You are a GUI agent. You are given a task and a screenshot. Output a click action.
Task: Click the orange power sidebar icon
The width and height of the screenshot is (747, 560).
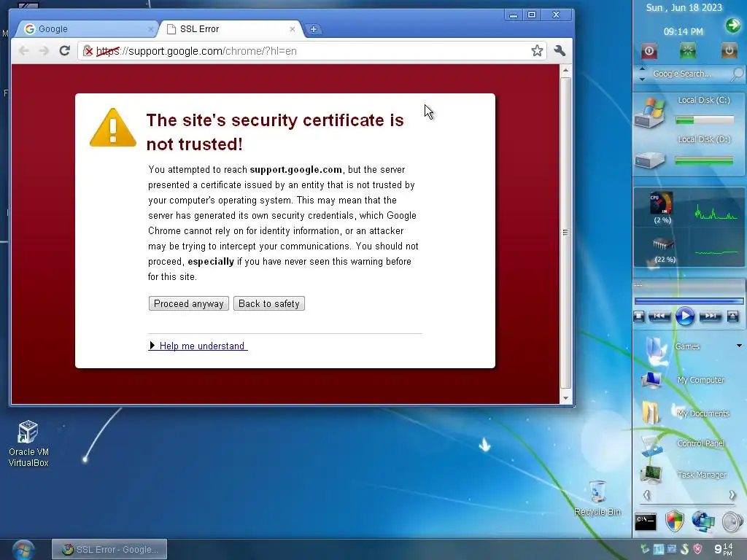[729, 50]
